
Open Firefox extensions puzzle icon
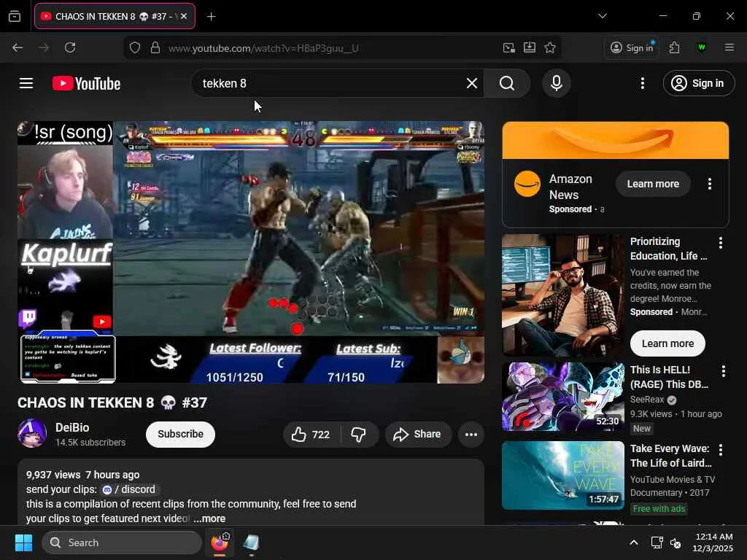tap(674, 47)
